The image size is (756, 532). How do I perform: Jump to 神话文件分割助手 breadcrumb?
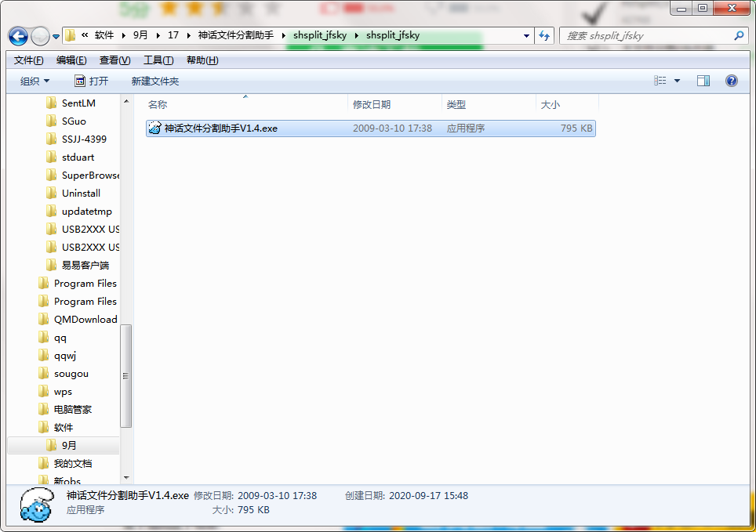point(236,35)
